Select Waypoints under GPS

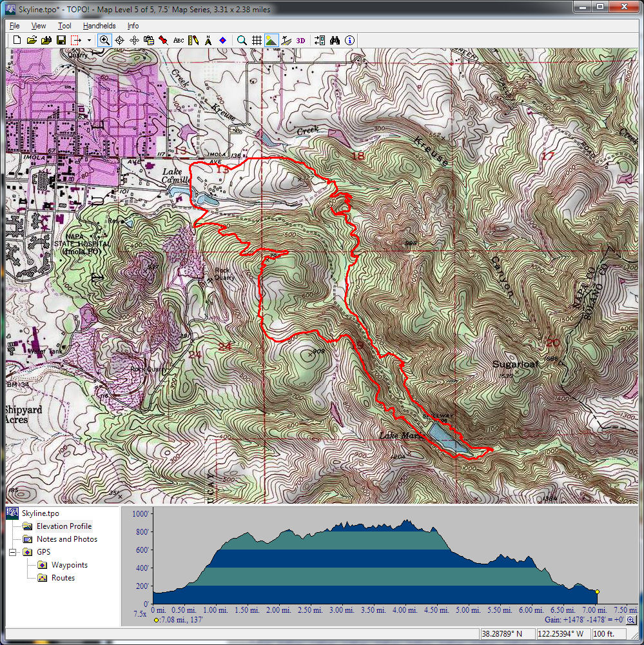(x=70, y=565)
